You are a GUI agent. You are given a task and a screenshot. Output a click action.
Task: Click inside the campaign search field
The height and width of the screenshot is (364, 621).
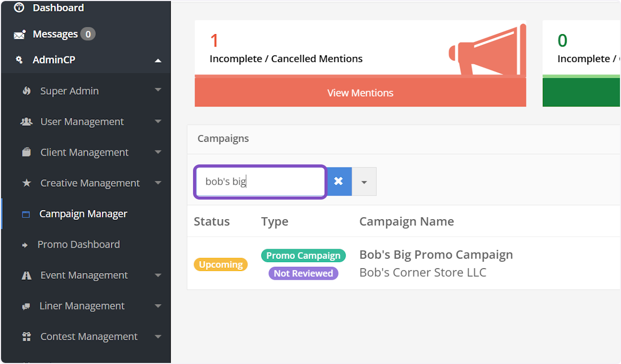[x=259, y=181]
